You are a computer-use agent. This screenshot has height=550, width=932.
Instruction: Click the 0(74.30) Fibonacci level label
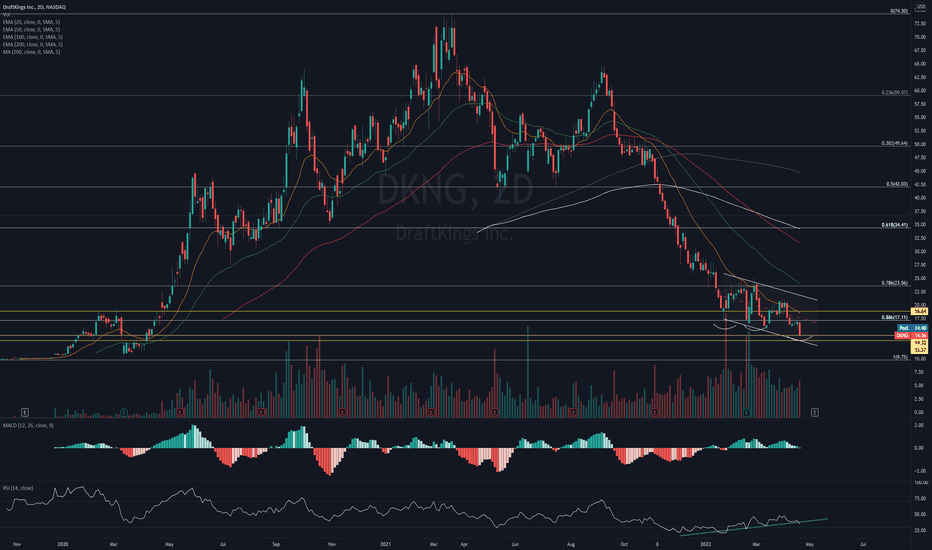(899, 11)
